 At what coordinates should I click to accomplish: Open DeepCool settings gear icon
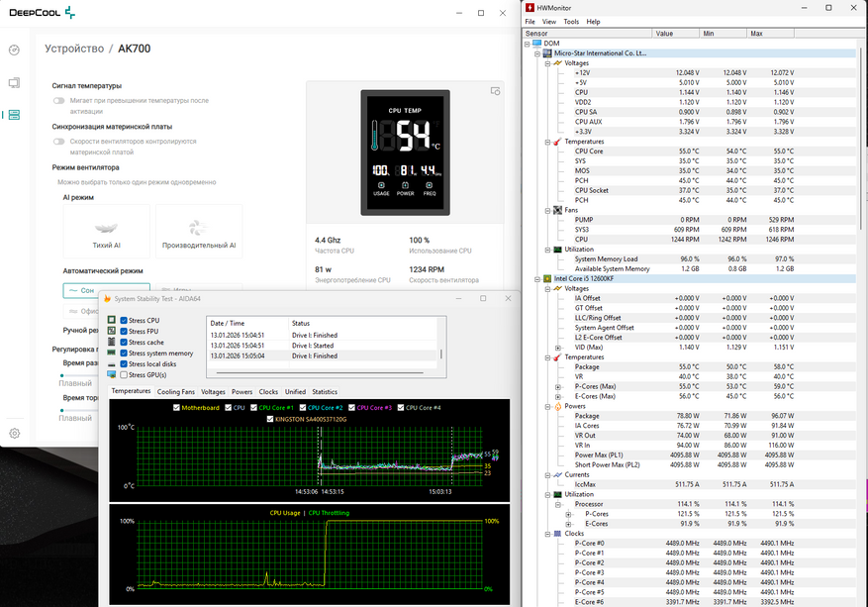(x=14, y=433)
